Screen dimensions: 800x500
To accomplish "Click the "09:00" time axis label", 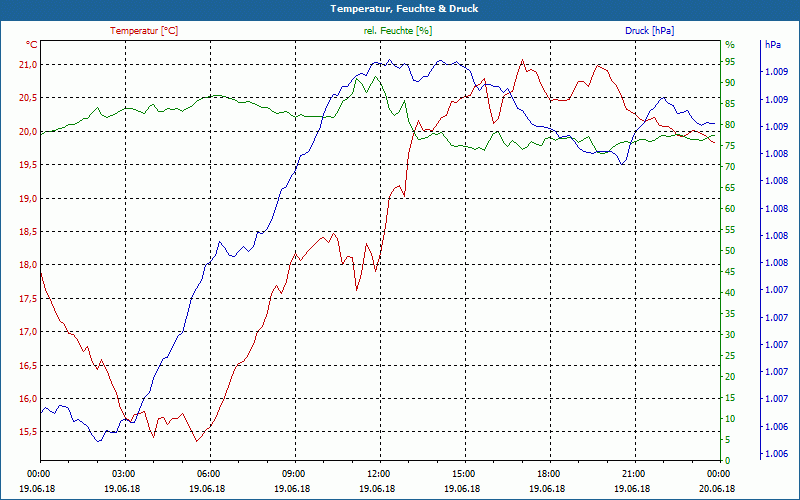I will point(292,473).
